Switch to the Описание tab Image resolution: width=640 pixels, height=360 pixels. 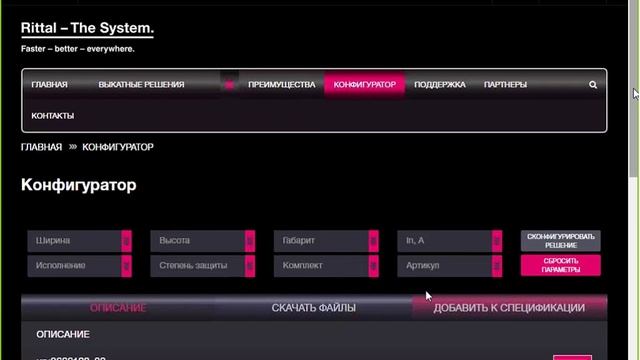coord(118,308)
